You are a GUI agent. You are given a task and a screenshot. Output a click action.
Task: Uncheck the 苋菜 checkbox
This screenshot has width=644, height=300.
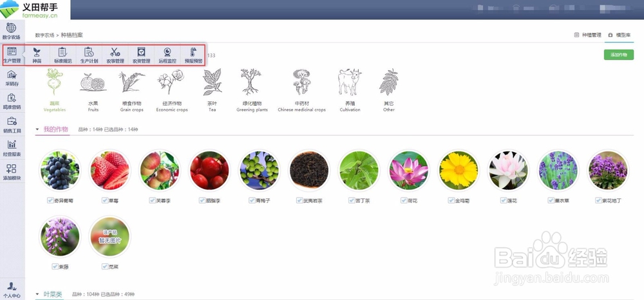pyautogui.click(x=105, y=267)
